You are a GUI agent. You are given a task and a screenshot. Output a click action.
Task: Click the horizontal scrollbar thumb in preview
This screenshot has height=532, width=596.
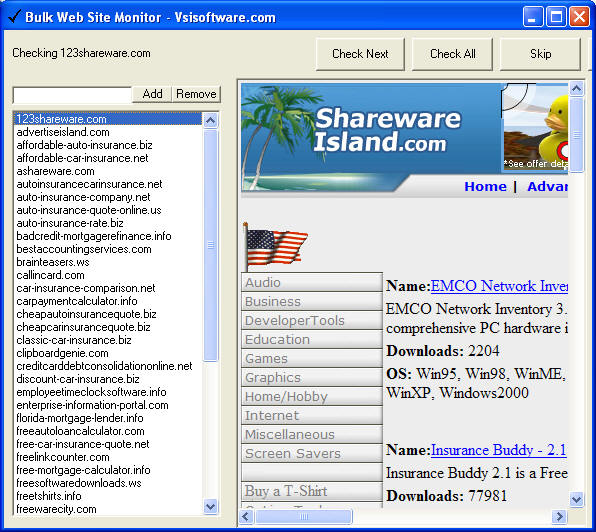click(x=304, y=516)
